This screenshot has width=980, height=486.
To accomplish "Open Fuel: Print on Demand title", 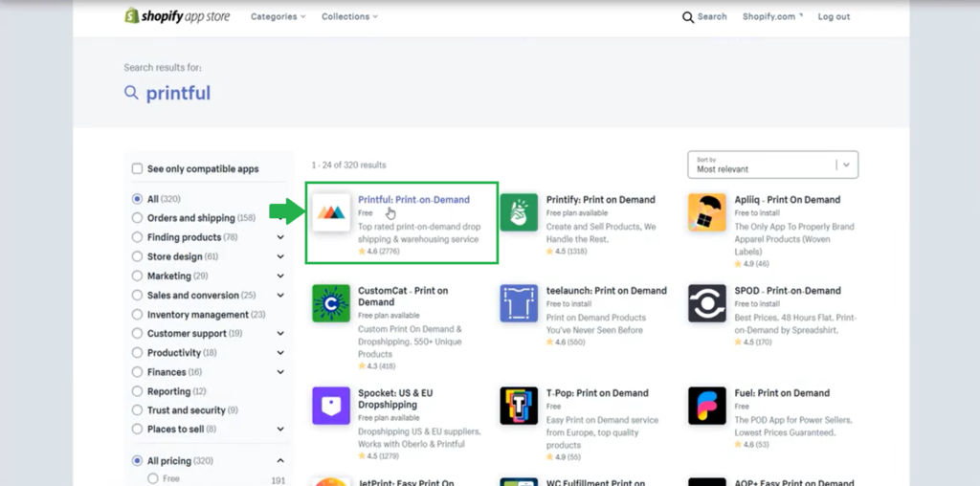I will (x=782, y=393).
